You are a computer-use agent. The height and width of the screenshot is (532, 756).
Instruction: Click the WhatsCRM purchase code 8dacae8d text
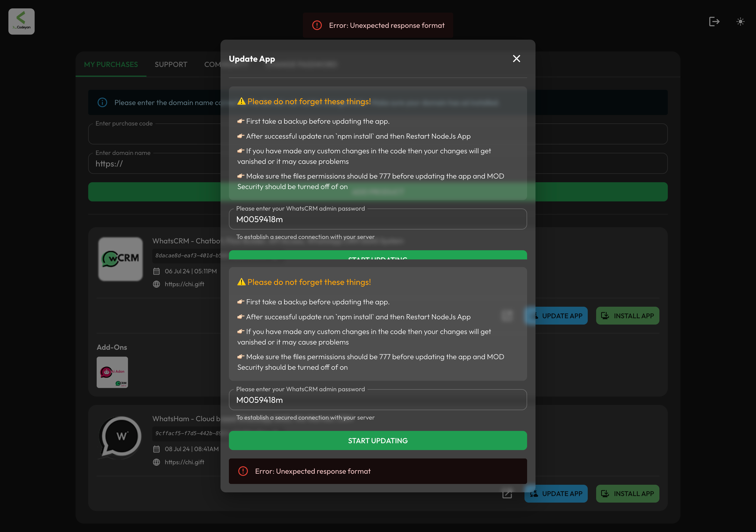[x=188, y=255]
